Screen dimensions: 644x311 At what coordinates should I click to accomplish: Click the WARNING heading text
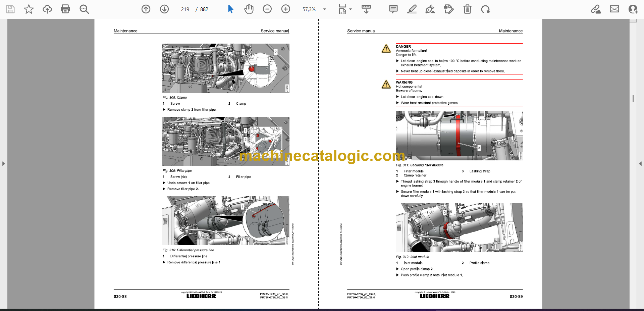pyautogui.click(x=404, y=82)
